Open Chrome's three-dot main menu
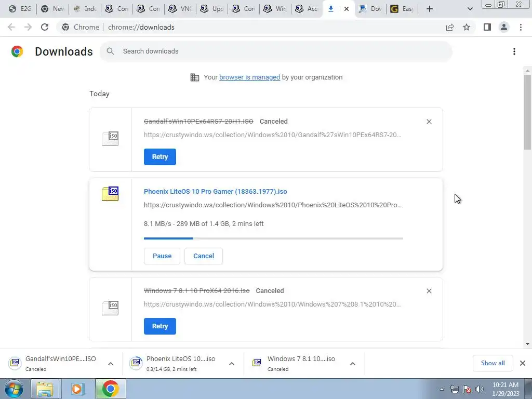This screenshot has width=532, height=399. 521,27
